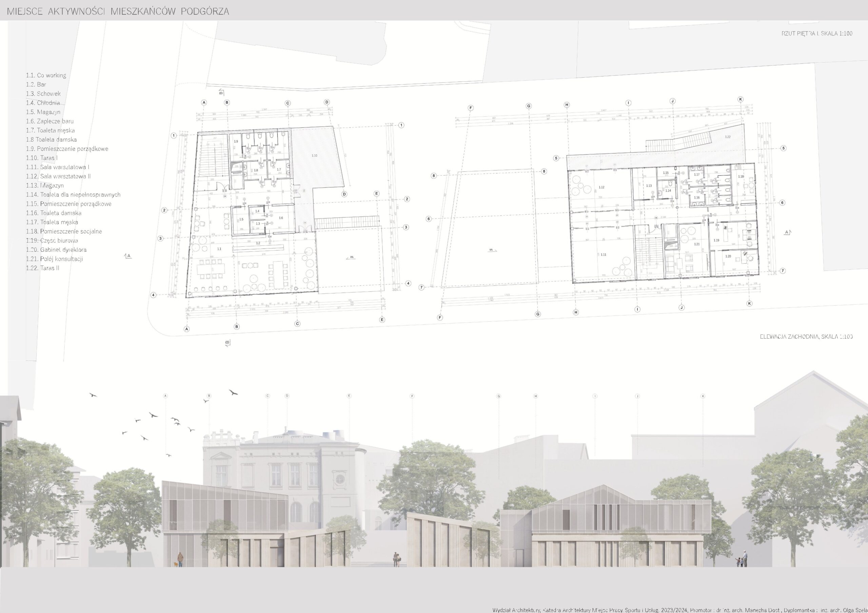Click the poster title 'Miejsce aktywności mieszkańców Podgórza'
Image resolution: width=868 pixels, height=613 pixels.
click(118, 11)
